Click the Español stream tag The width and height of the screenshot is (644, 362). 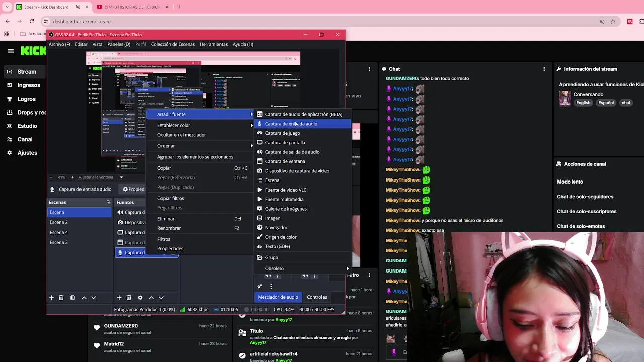tap(606, 103)
